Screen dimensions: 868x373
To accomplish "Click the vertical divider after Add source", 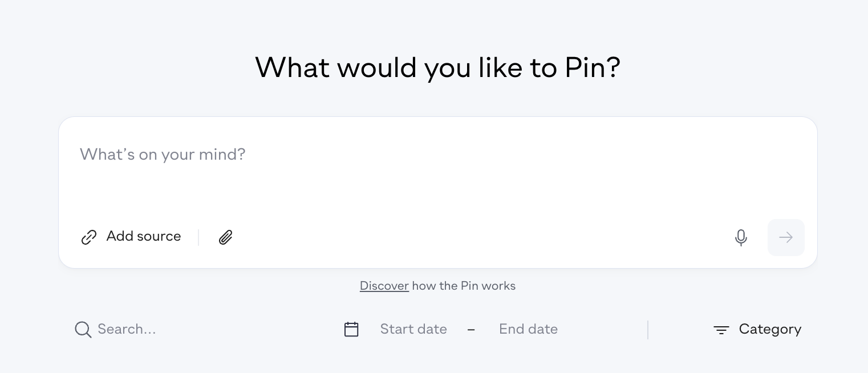I will (198, 237).
